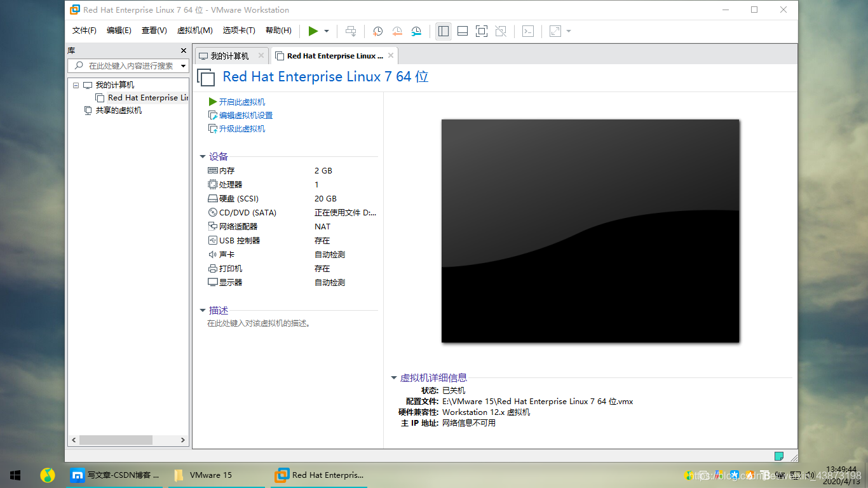Image resolution: width=868 pixels, height=488 pixels.
Task: Click the virtual machine screen preview thumbnail
Action: [590, 231]
